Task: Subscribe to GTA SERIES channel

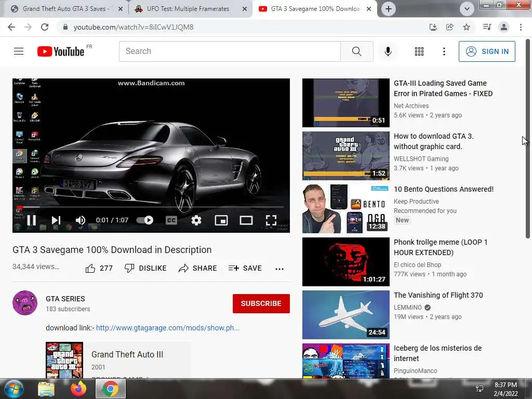Action: coord(261,303)
